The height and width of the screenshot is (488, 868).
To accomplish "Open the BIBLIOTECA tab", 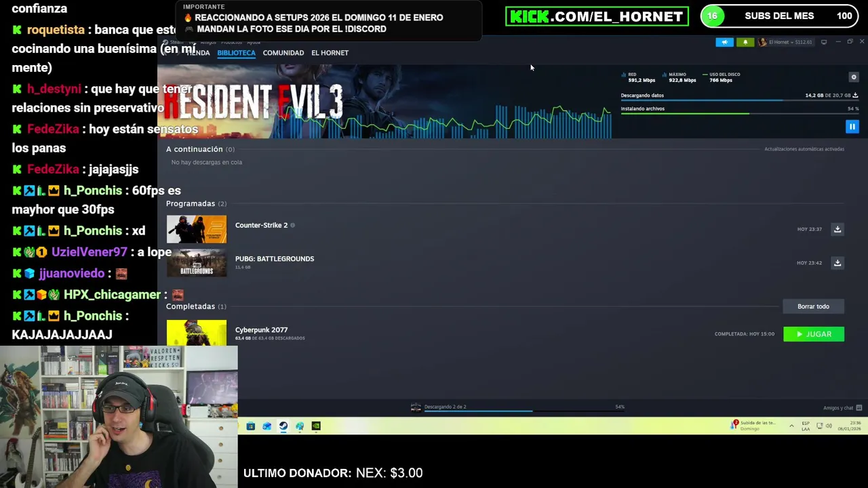I will coord(236,53).
